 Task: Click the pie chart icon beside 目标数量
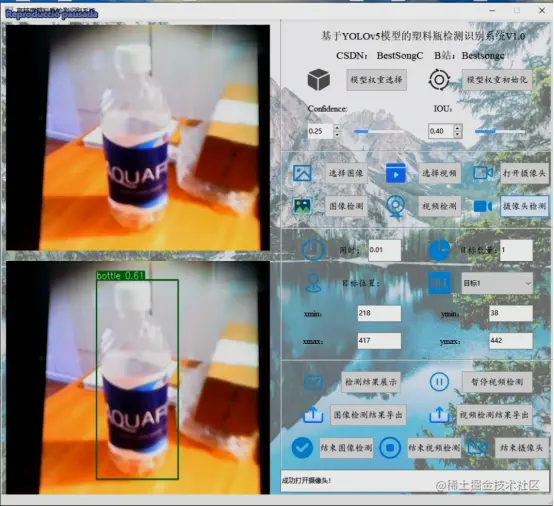pyautogui.click(x=439, y=250)
